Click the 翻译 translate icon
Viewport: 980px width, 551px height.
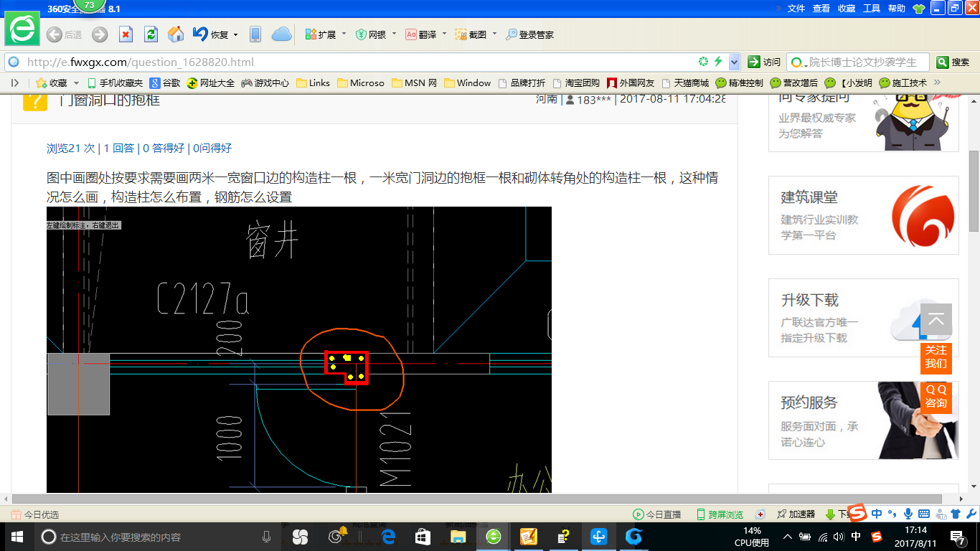click(x=411, y=34)
